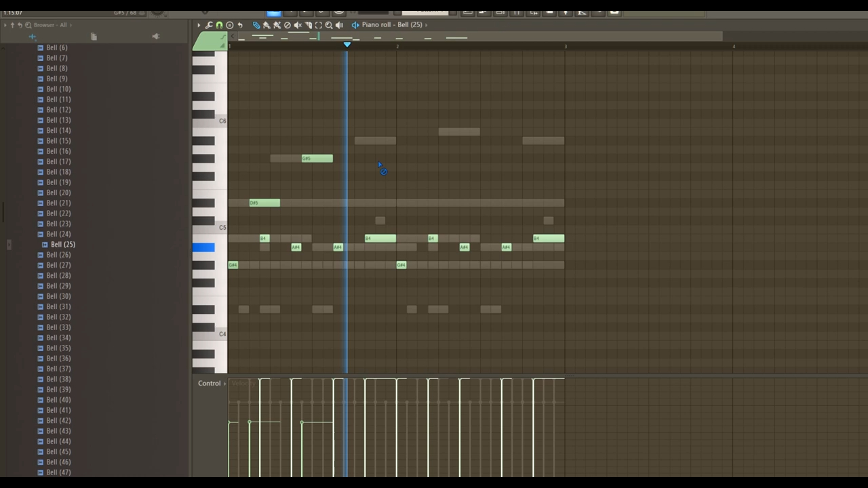Click the scroll-left arrow of the overview scrollbar
The image size is (868, 488).
(233, 37)
